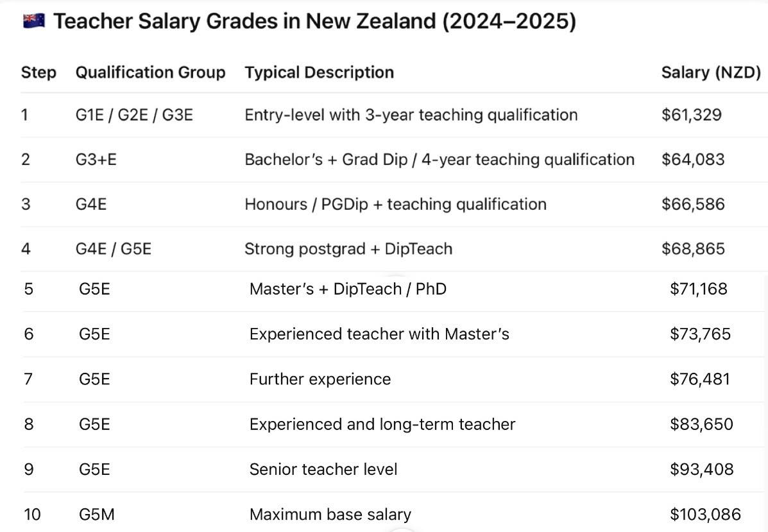Select the $83,650 salary value
The height and width of the screenshot is (532, 768).
pos(701,424)
